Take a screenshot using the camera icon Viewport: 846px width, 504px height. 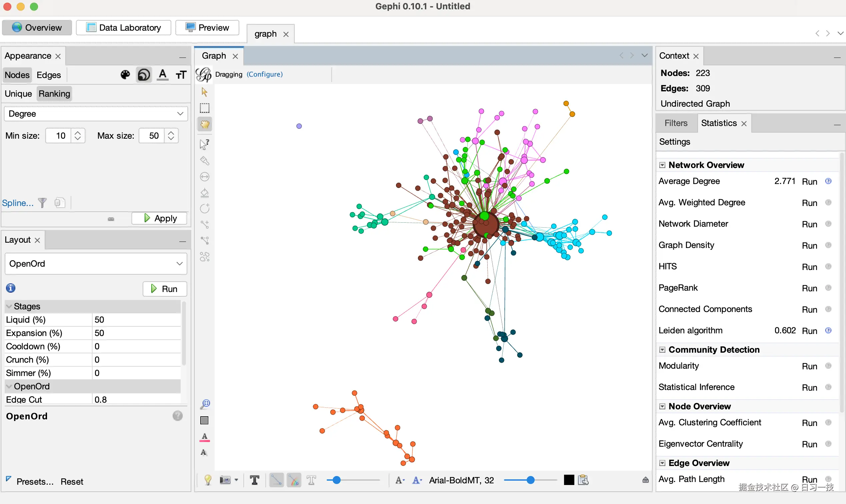click(x=225, y=480)
